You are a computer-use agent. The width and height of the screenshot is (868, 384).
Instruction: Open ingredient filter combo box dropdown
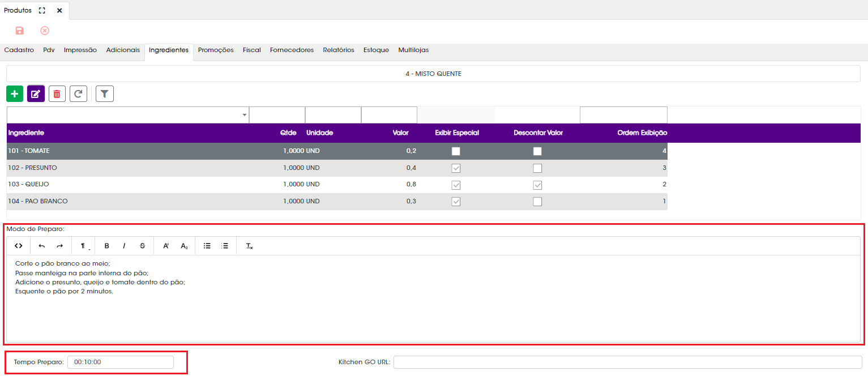pos(245,115)
